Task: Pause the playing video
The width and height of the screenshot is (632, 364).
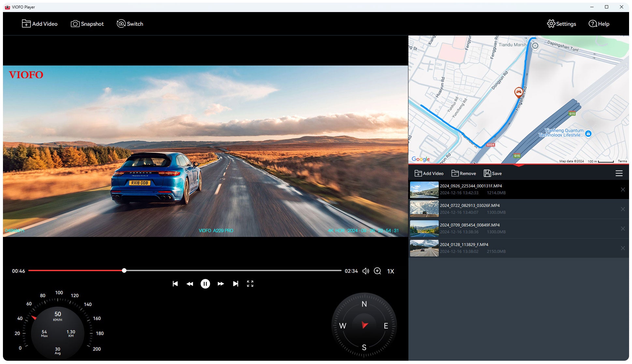Action: (x=205, y=284)
